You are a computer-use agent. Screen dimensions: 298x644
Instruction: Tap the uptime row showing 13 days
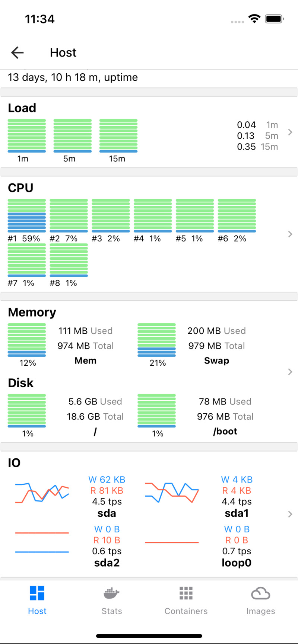(x=73, y=77)
